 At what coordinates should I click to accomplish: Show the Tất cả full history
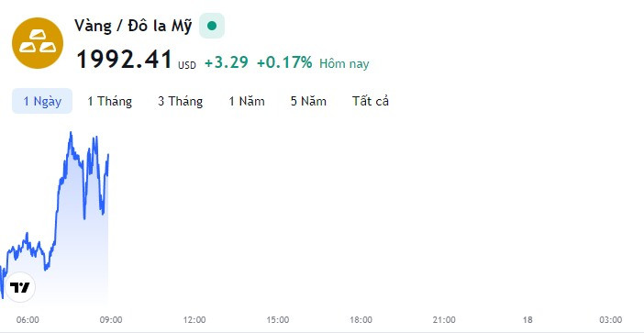point(371,101)
